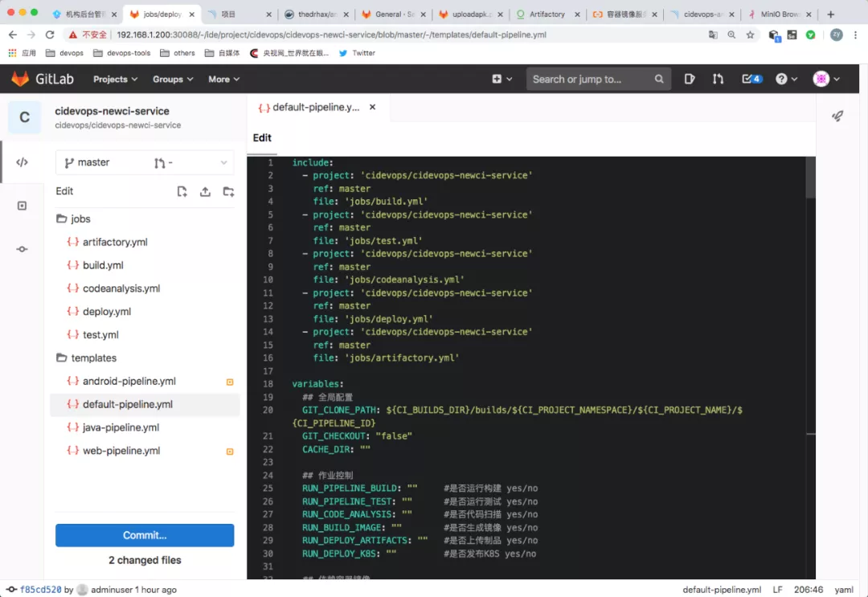Open commit f85cd520 link in status bar

tap(40, 590)
